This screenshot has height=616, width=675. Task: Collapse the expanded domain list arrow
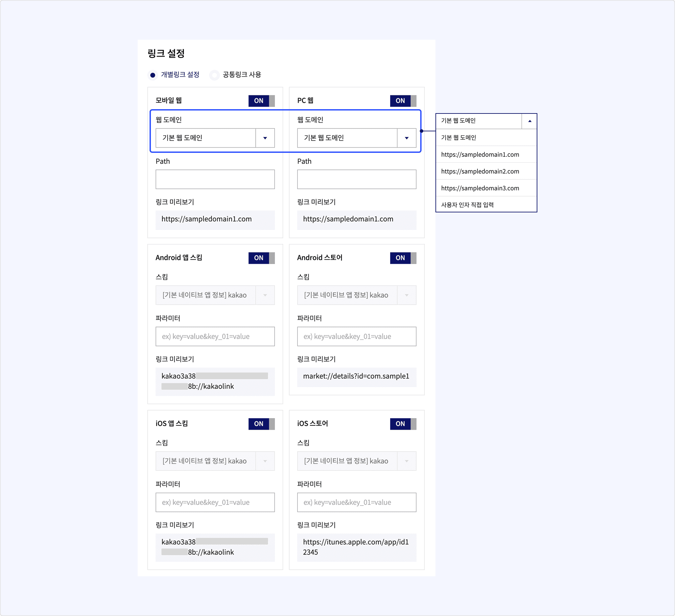[529, 121]
